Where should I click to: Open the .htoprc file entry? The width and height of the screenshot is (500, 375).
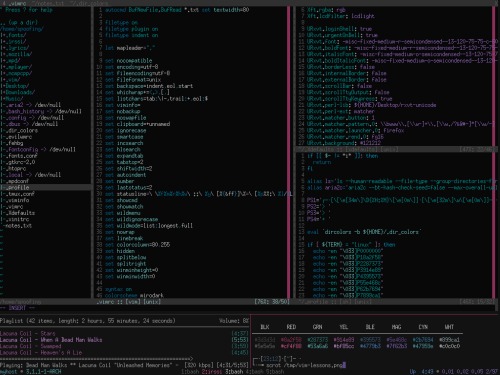[x=16, y=168]
